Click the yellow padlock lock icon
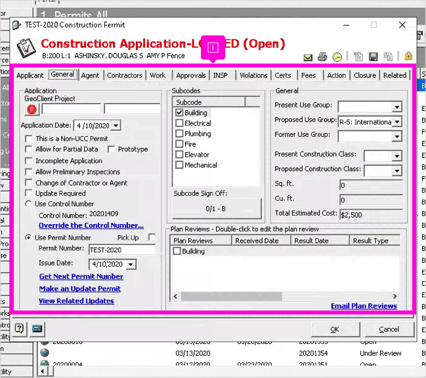Viewport: 426px width, 378px height. (x=408, y=56)
